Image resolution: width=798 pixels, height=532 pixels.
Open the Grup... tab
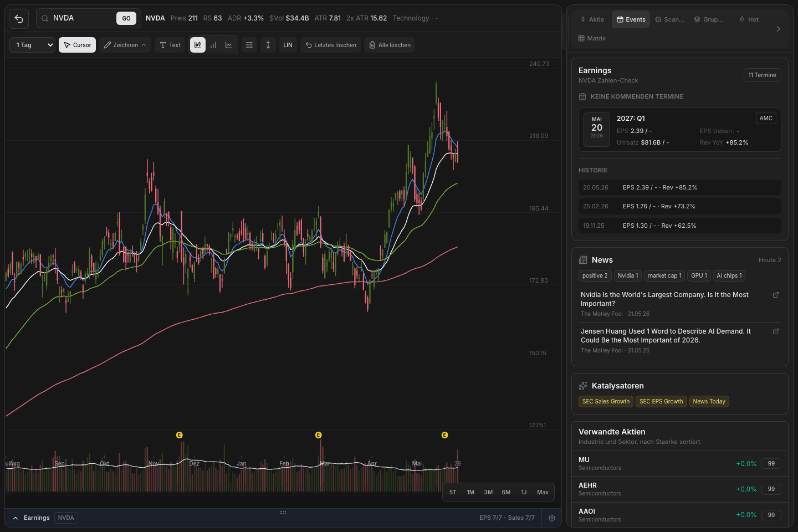(708, 19)
